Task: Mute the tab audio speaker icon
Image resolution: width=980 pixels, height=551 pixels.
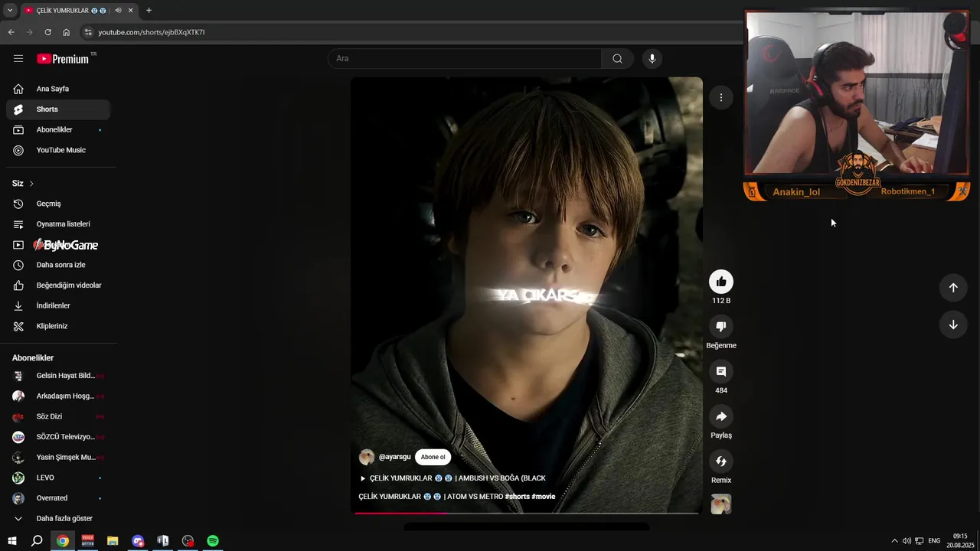Action: tap(118, 11)
